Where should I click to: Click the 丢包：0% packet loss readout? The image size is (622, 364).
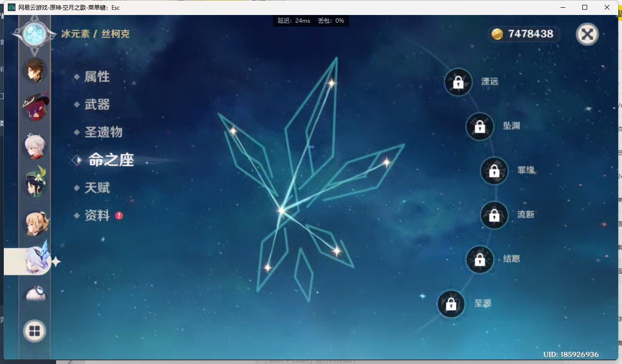point(331,21)
